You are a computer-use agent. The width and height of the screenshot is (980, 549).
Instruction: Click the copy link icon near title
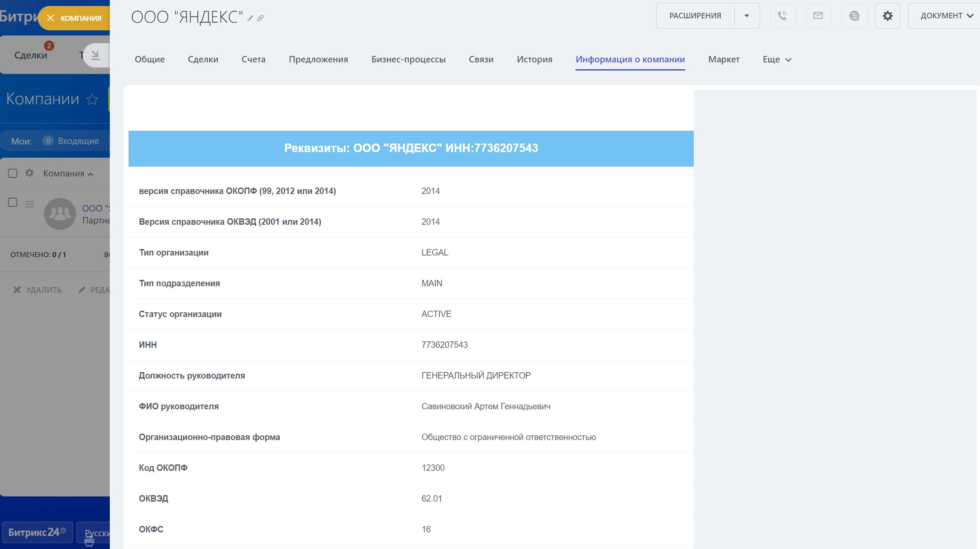click(x=260, y=18)
